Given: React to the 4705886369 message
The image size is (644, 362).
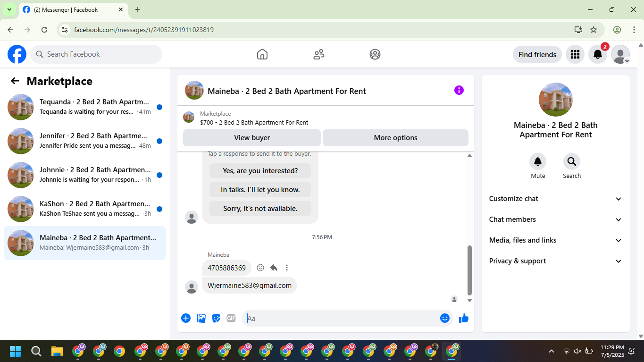Looking at the screenshot, I should pos(260,268).
